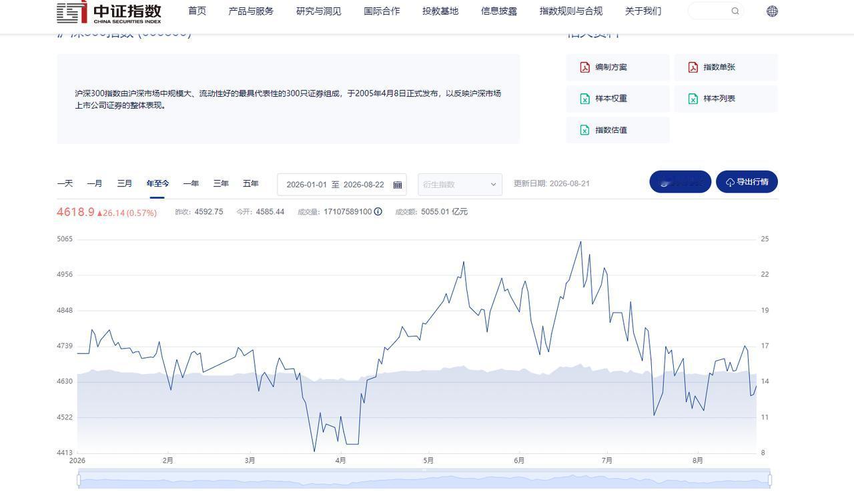Open the 信息披露 menu
This screenshot has width=854, height=504.
[x=499, y=11]
